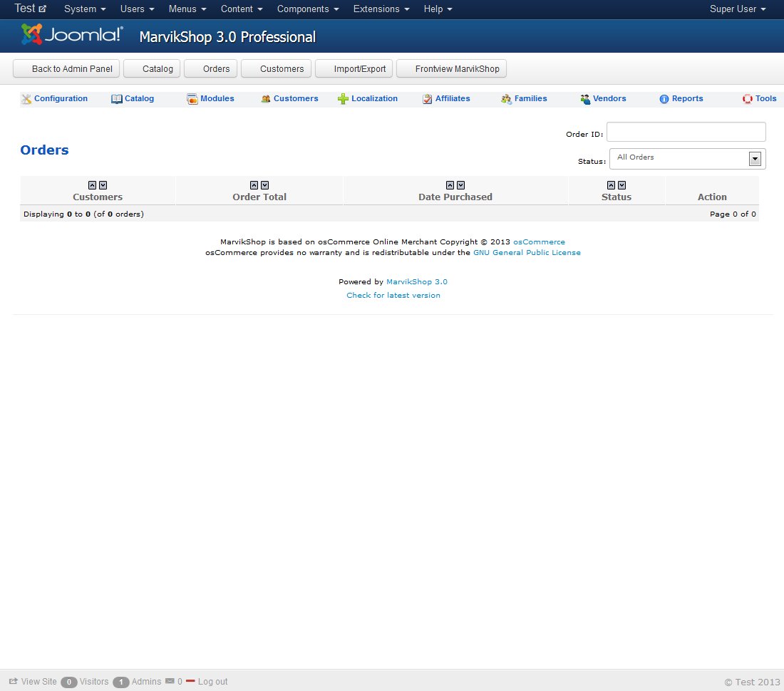Open the Affiliates section link
The width and height of the screenshot is (784, 691).
coord(453,98)
